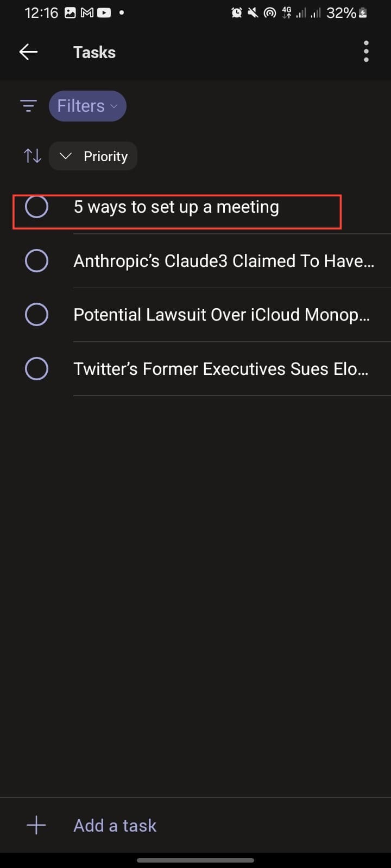391x868 pixels.
Task: Tap the home gesture bar
Action: [195, 860]
